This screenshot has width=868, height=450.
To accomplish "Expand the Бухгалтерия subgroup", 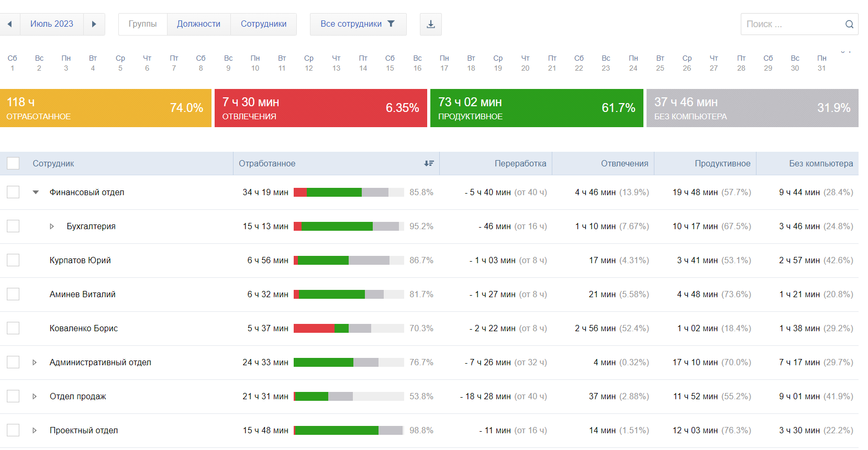I will (52, 226).
